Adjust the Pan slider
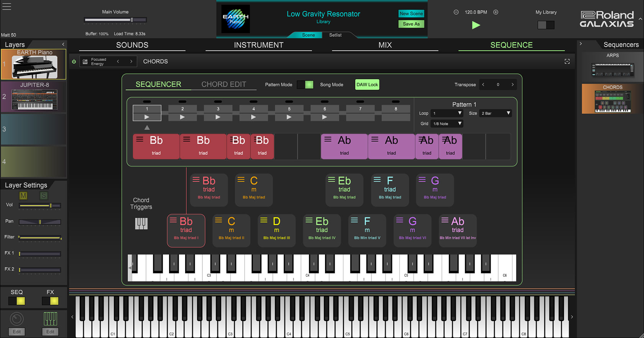This screenshot has width=644, height=338. (x=40, y=222)
